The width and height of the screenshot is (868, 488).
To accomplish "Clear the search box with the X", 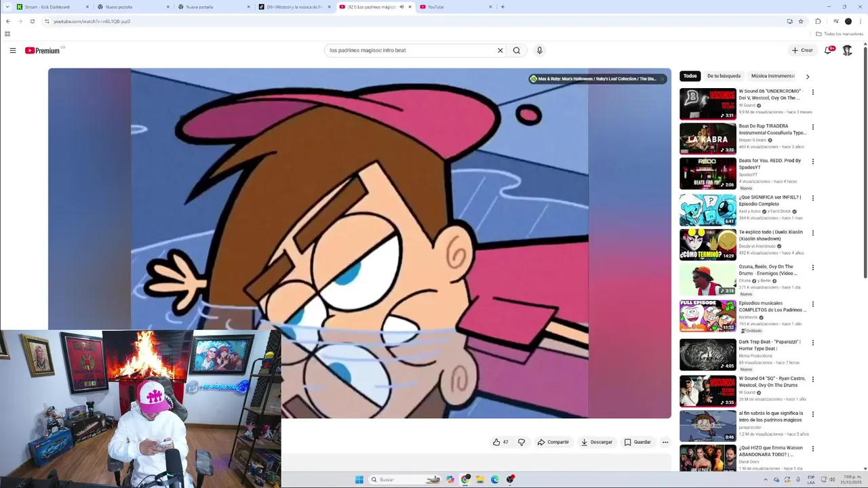I will 500,50.
